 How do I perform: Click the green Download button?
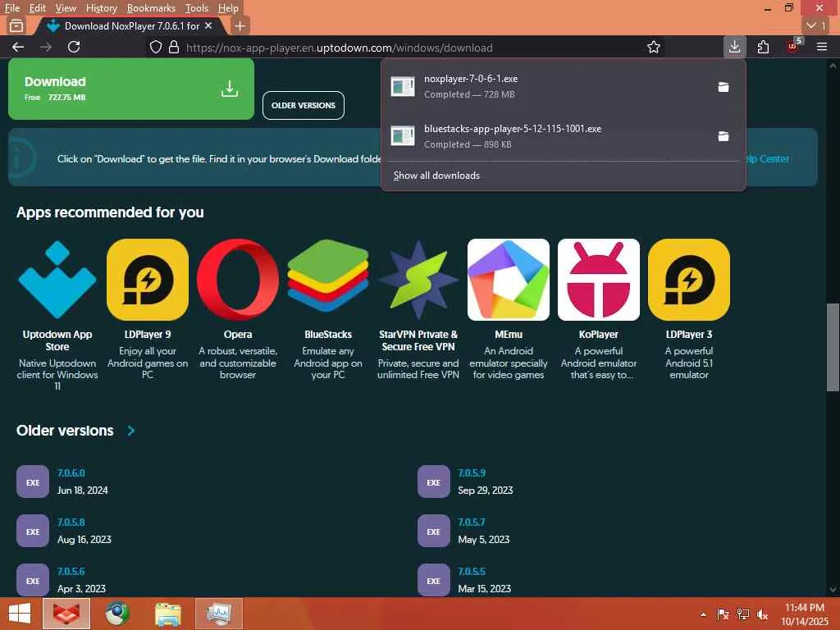[131, 89]
